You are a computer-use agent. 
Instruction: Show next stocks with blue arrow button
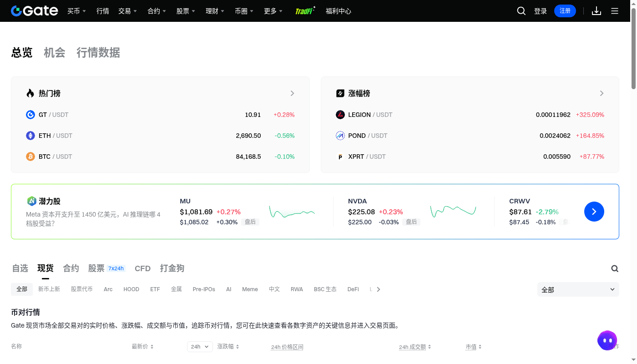pyautogui.click(x=594, y=212)
